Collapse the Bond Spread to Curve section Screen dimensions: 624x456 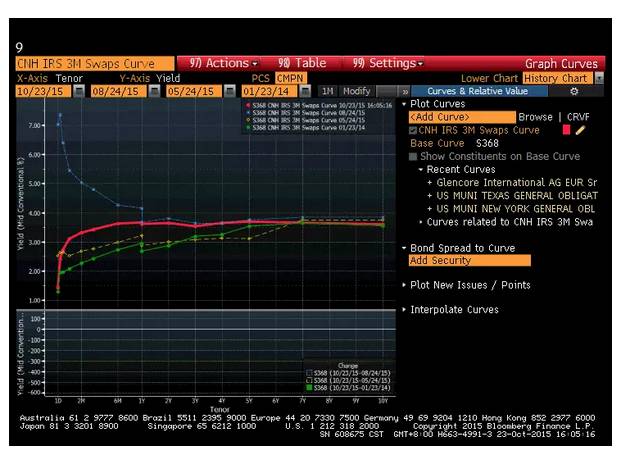(404, 248)
